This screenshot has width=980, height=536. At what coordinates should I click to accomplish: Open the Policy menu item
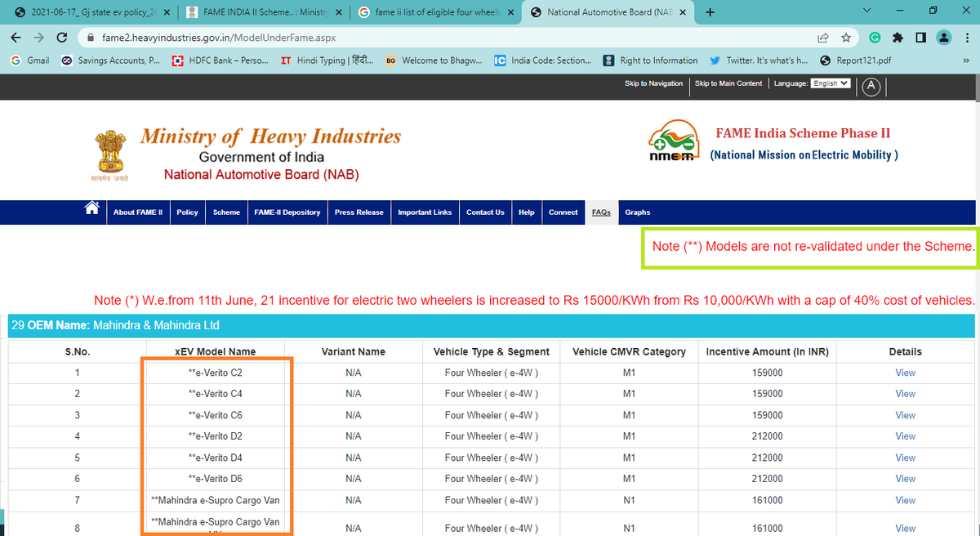coord(188,212)
